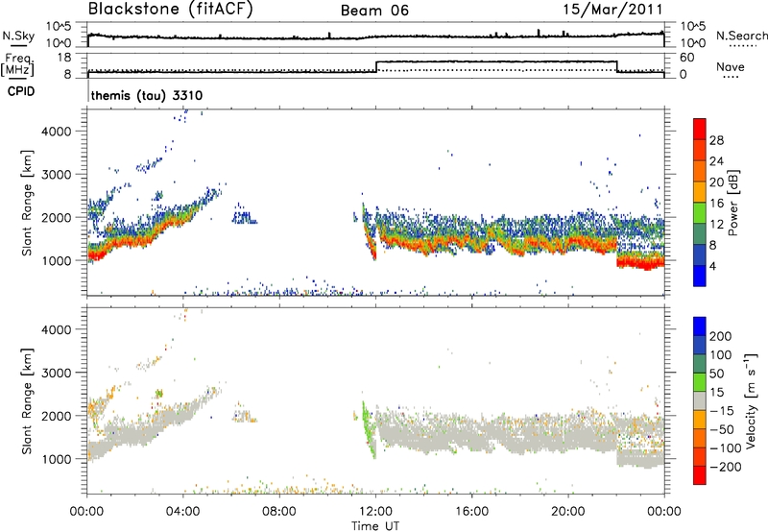Click the '60' Nave axis value

(687, 58)
